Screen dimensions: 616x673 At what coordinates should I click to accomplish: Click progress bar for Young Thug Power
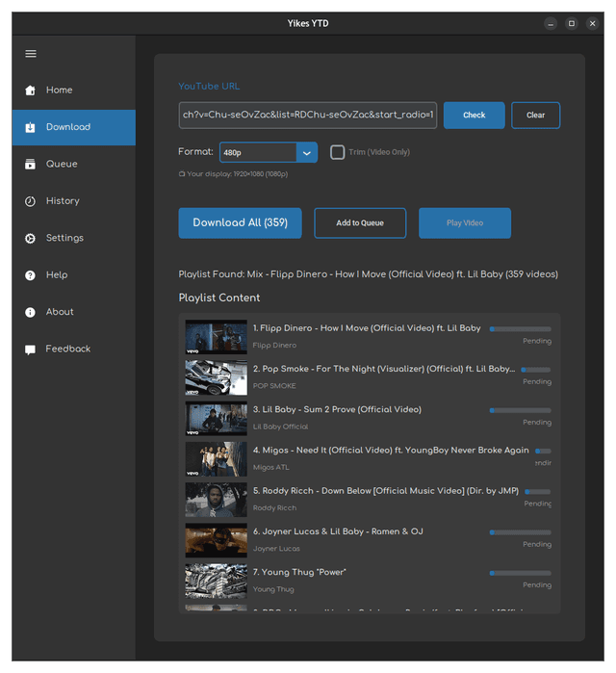pyautogui.click(x=521, y=573)
